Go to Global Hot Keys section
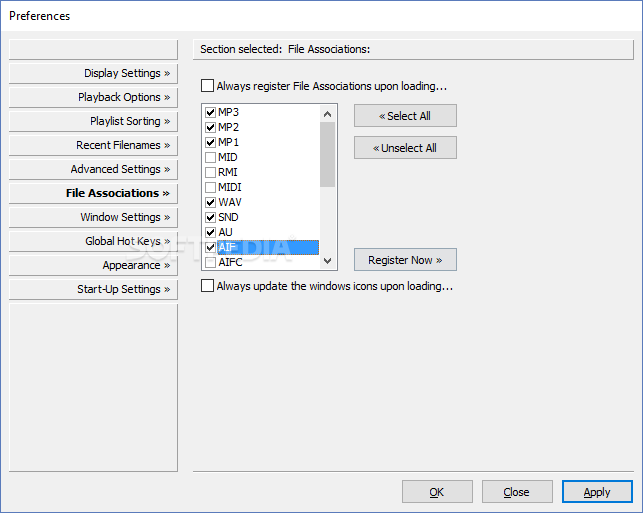Viewport: 643px width, 513px height. (93, 241)
